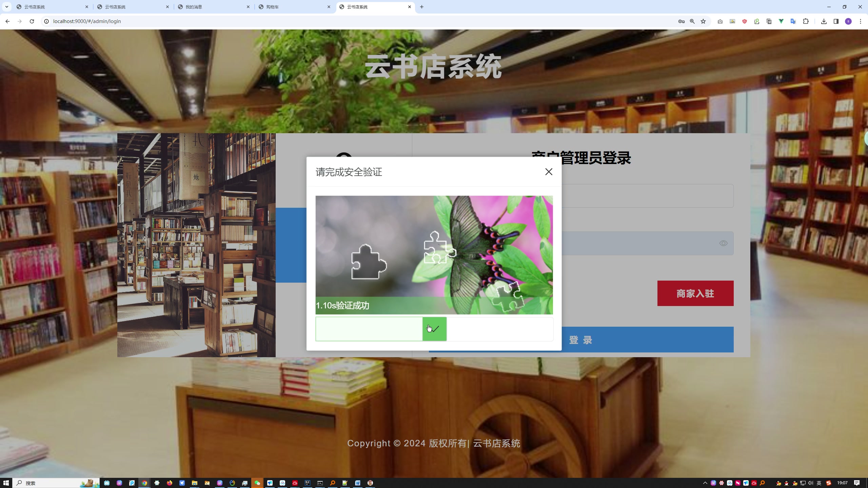Go forward to the next page
This screenshot has width=868, height=488.
20,21
